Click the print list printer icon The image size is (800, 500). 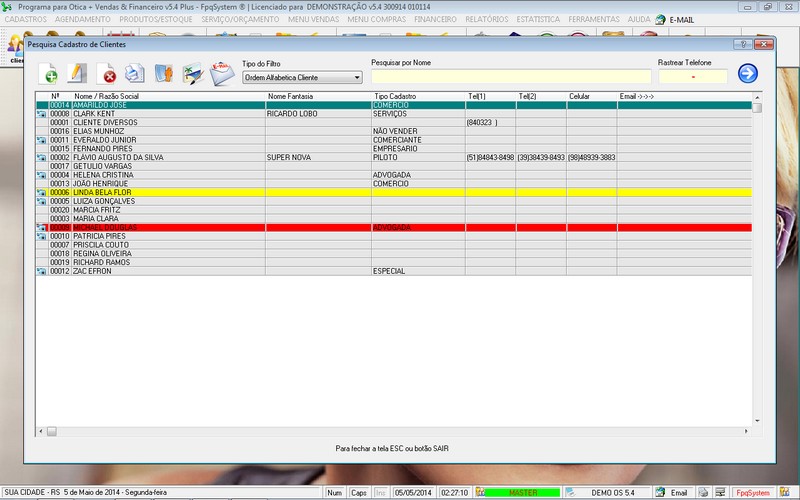pyautogui.click(x=135, y=73)
